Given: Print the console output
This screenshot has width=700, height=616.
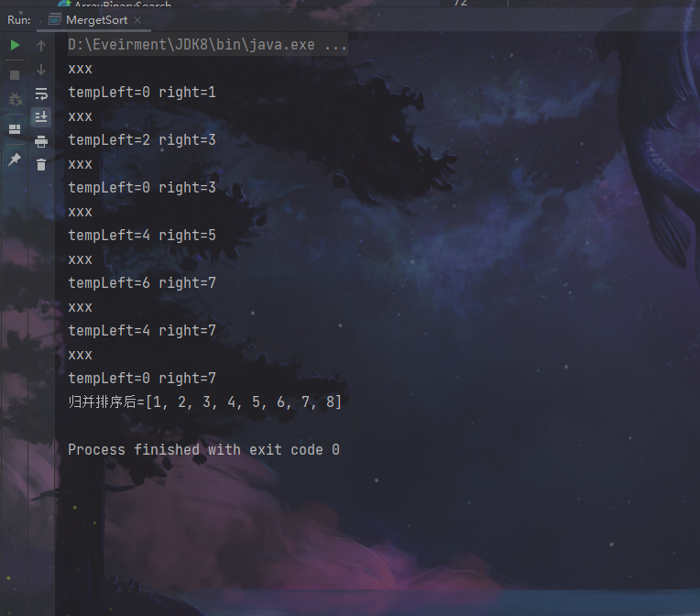Looking at the screenshot, I should (41, 141).
